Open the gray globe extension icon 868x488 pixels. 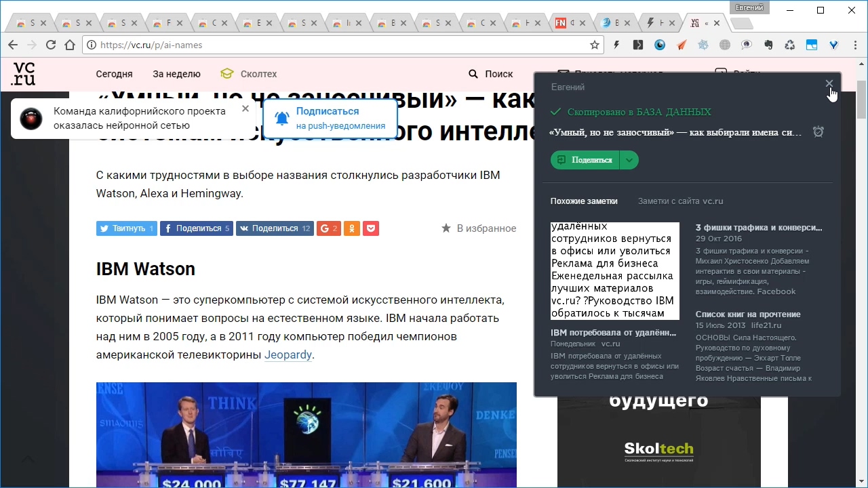pyautogui.click(x=725, y=45)
